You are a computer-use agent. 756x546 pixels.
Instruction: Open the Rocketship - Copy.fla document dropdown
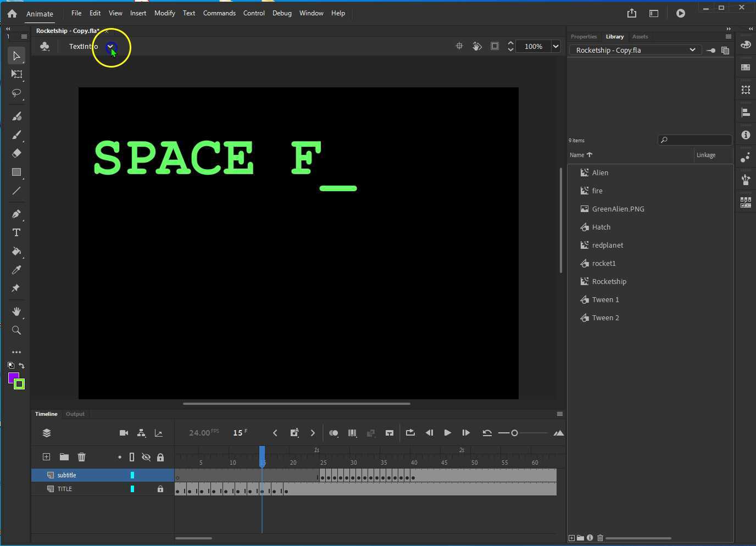(693, 50)
